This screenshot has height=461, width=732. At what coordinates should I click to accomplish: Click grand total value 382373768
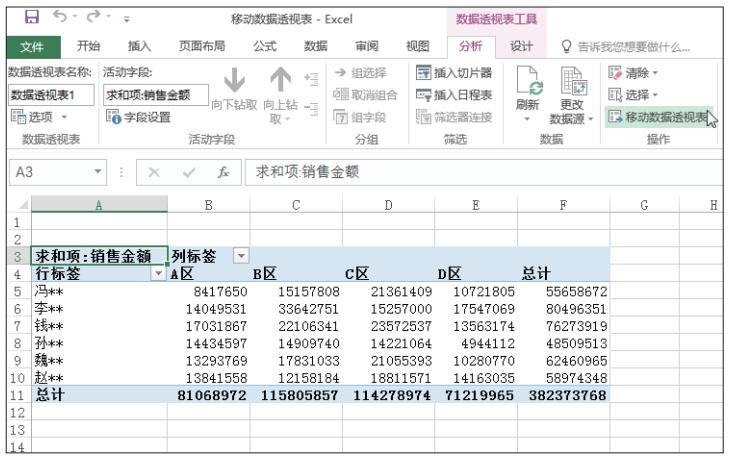pos(568,396)
